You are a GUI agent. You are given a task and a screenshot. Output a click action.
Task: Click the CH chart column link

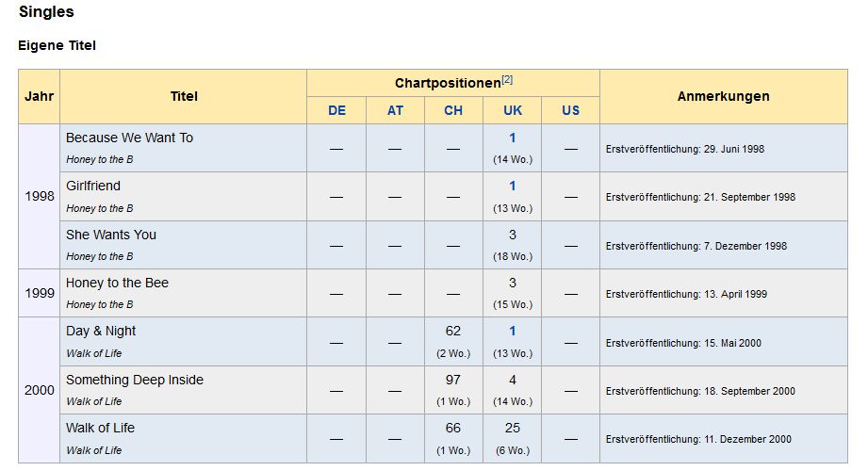click(453, 110)
